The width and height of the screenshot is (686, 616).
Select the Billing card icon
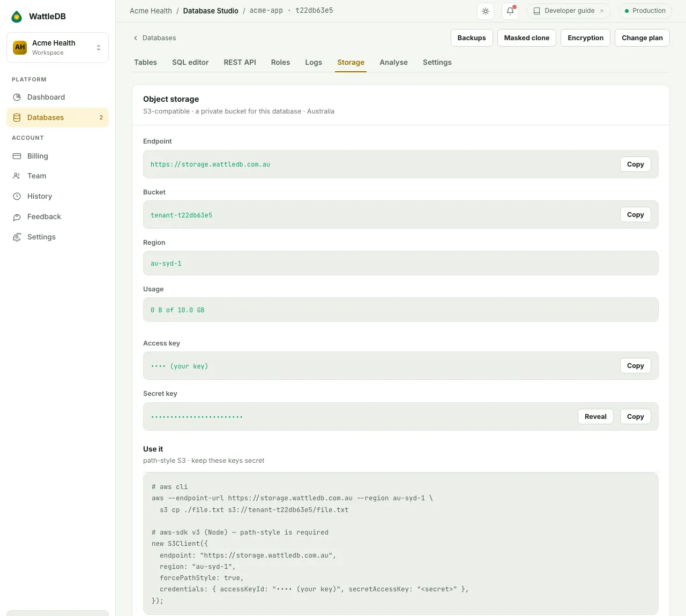[x=17, y=156]
